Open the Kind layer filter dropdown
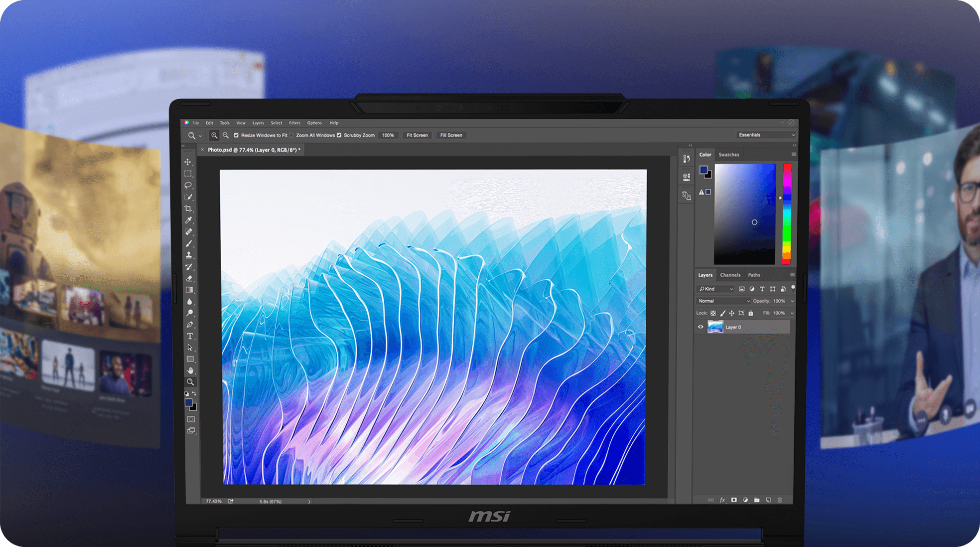980x547 pixels. [715, 289]
